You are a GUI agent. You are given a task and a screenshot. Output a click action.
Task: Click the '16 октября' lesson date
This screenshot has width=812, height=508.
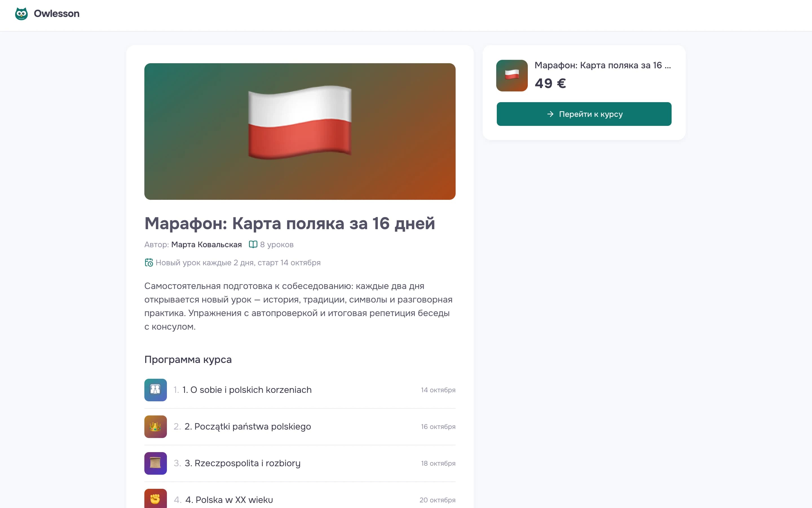click(438, 427)
